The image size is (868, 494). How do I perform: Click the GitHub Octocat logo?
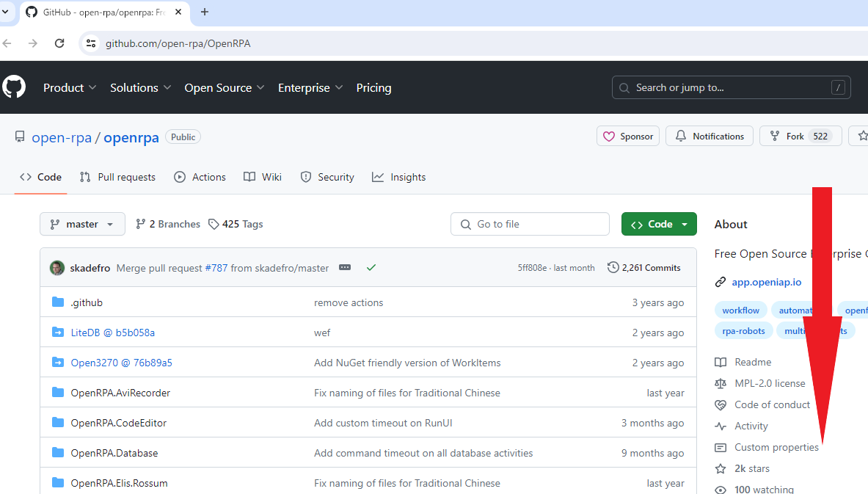coord(14,87)
